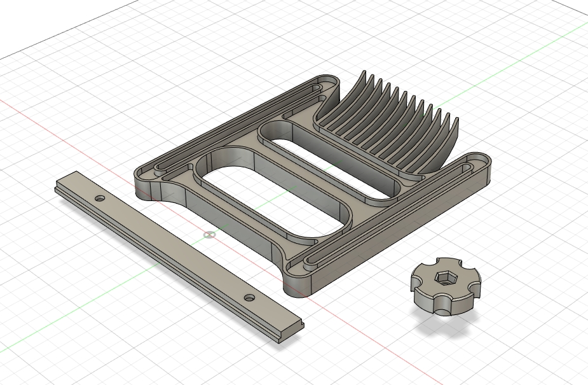Select the star-shaped knob model

point(445,287)
